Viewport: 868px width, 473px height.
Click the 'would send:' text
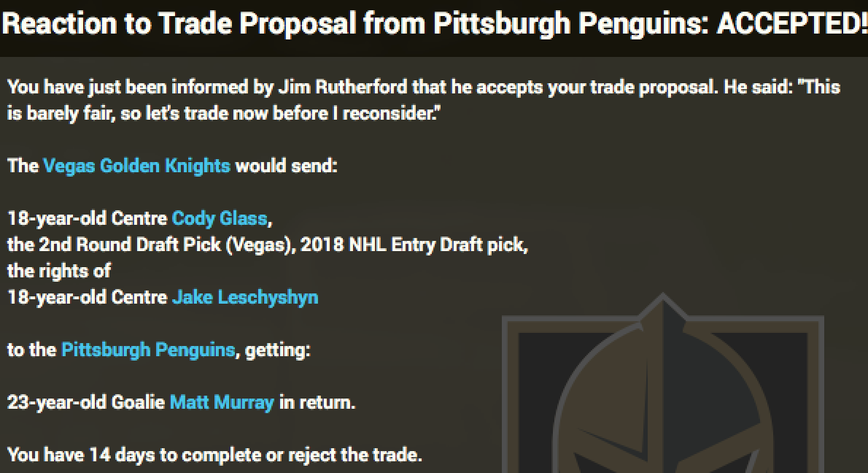pyautogui.click(x=286, y=166)
